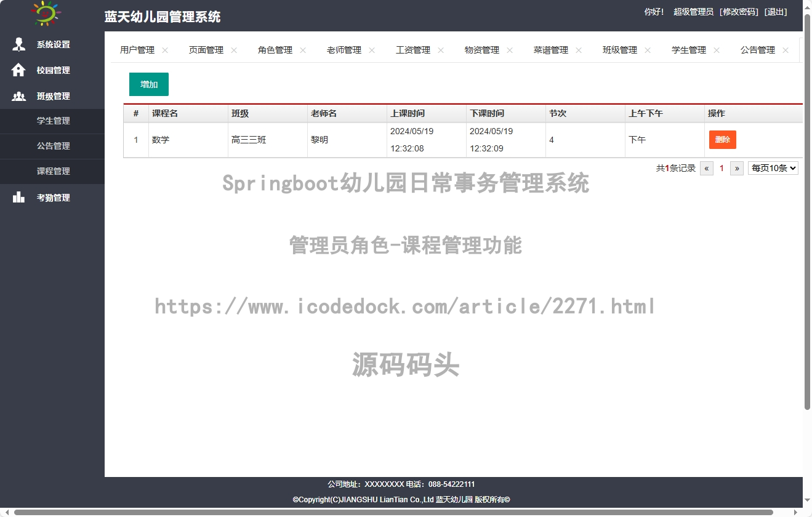Go to previous page «
The width and height of the screenshot is (812, 517).
[707, 168]
